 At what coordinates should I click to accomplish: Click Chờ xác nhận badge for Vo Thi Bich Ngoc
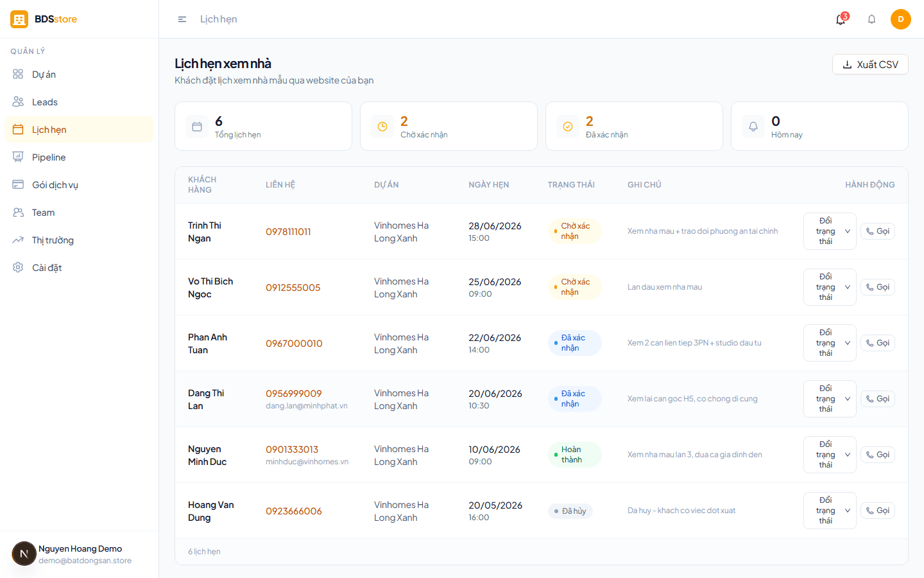(x=575, y=287)
